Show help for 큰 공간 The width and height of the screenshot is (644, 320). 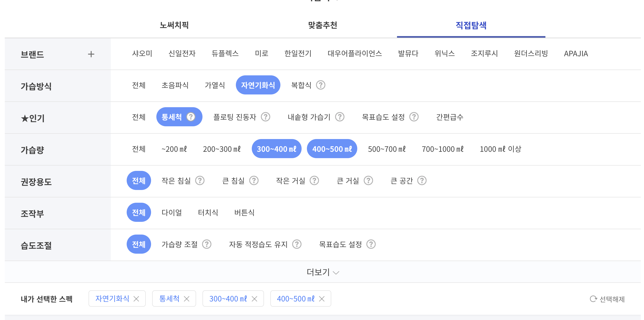point(422,180)
